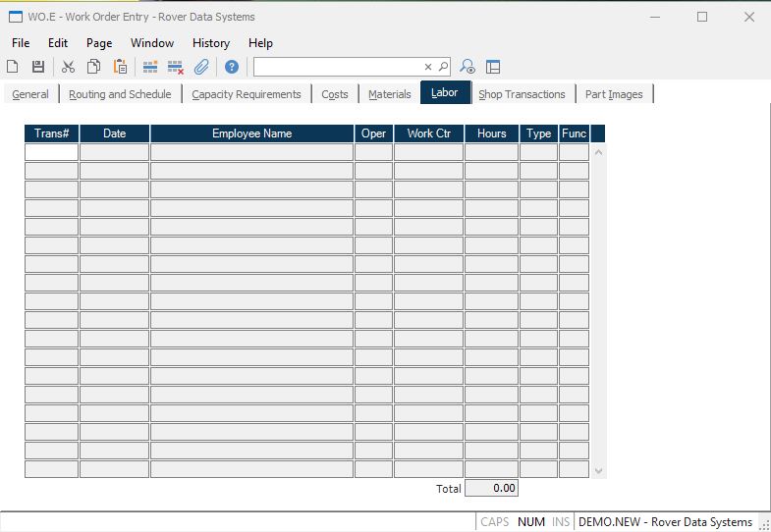Clear the toolbar search box with X
Image resolution: width=771 pixels, height=532 pixels.
click(428, 67)
